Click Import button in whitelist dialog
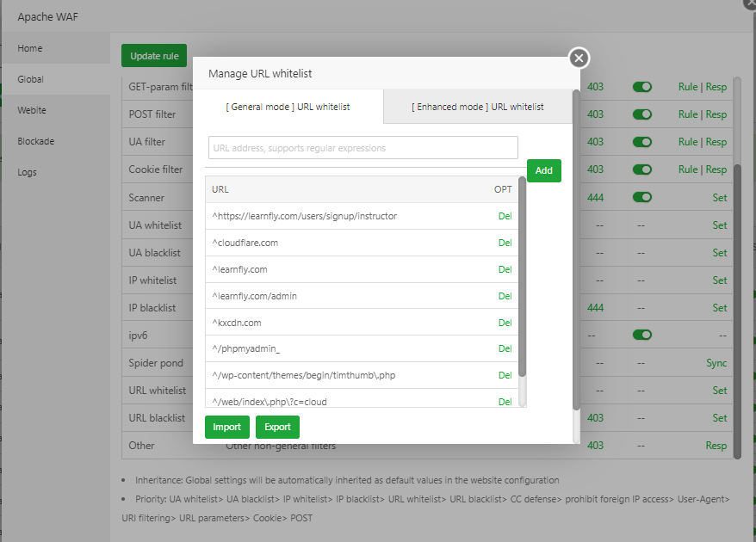The width and height of the screenshot is (756, 542). tap(227, 428)
